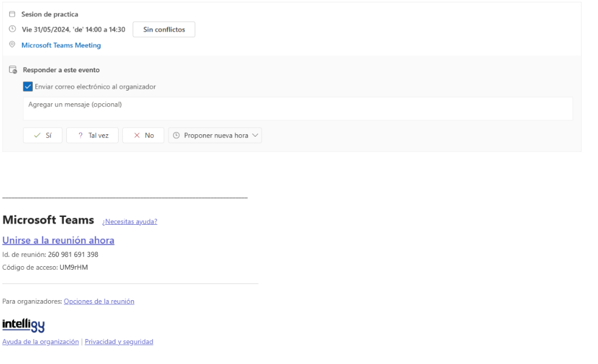The height and width of the screenshot is (364, 598).
Task: Click the Para organizadores: label
Action: 32,301
